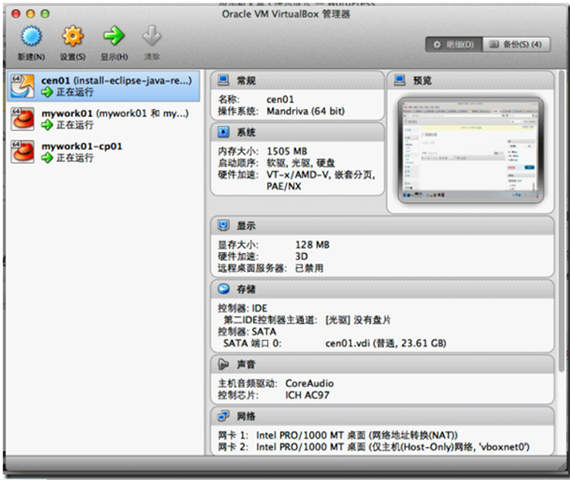
Task: Click the greyed-out down-arrow toolbar icon
Action: [x=152, y=36]
